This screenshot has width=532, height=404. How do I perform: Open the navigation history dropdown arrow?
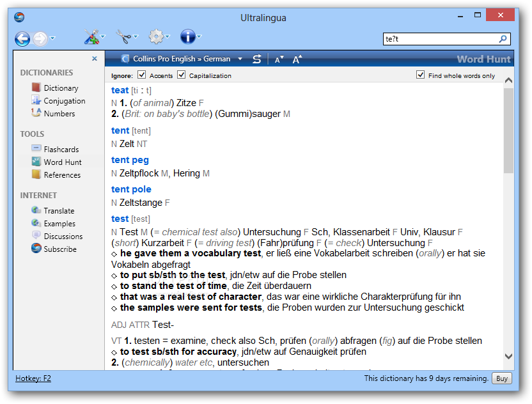coord(52,38)
